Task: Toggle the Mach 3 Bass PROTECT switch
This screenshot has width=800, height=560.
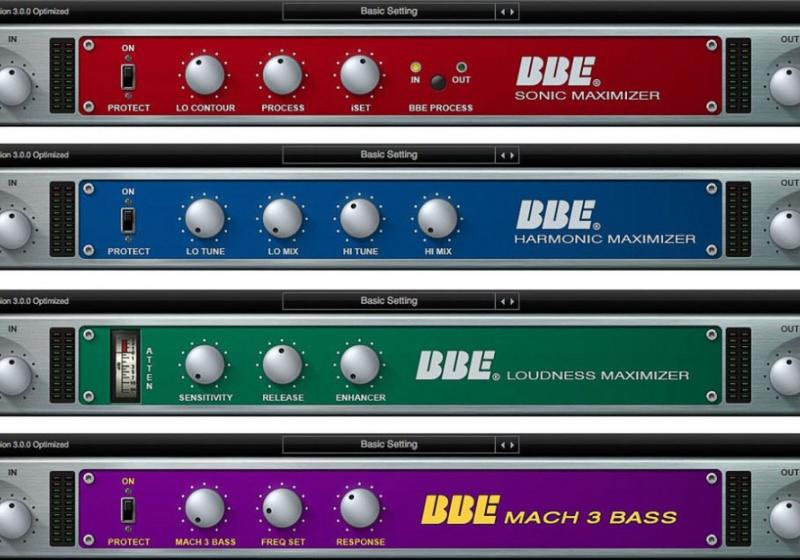Action: click(x=128, y=510)
